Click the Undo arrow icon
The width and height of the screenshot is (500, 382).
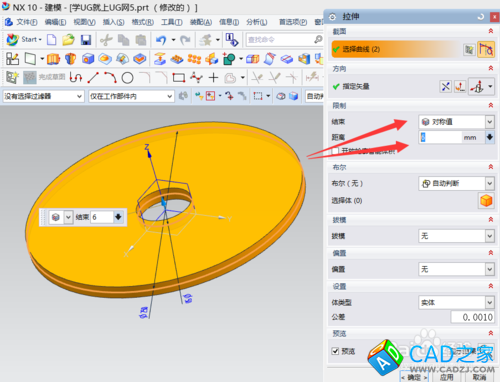161,40
